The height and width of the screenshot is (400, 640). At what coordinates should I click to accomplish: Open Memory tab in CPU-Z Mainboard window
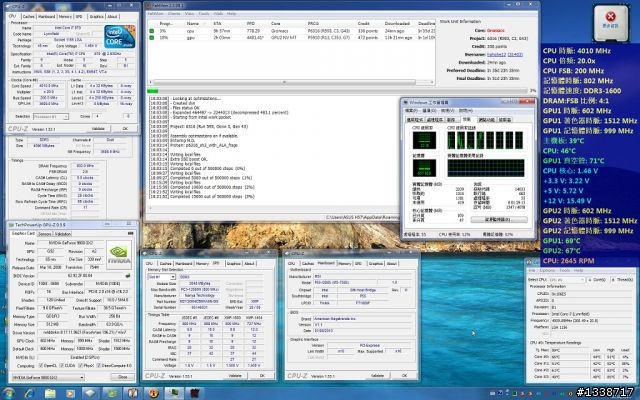[344, 264]
